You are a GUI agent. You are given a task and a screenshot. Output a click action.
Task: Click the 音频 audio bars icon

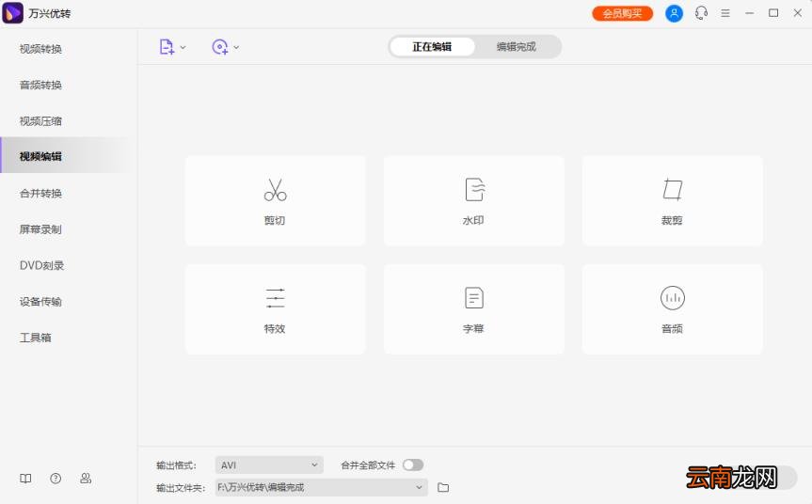[x=672, y=297]
